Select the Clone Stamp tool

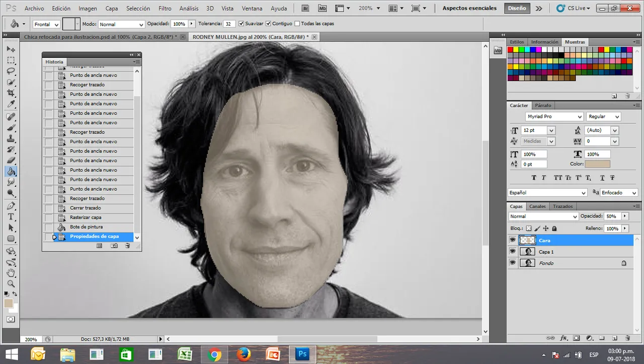pyautogui.click(x=11, y=139)
